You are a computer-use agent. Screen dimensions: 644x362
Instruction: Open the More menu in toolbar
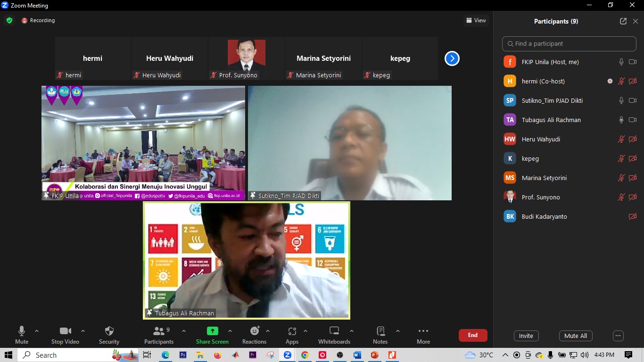[x=423, y=335]
